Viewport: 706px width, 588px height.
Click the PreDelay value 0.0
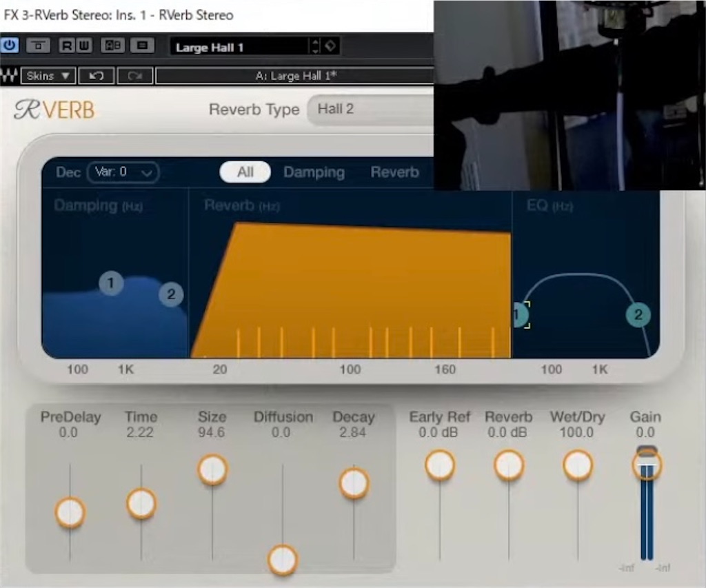click(x=68, y=433)
